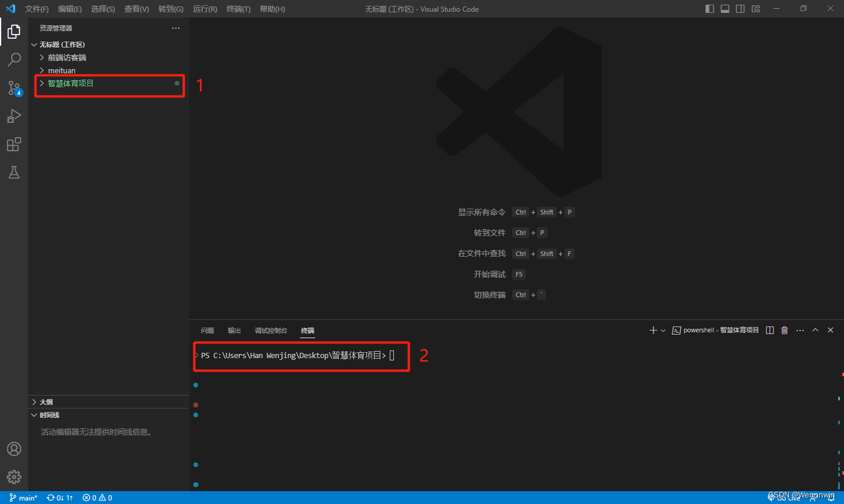Open the 查看(V) menu
This screenshot has width=844, height=504.
coord(137,9)
